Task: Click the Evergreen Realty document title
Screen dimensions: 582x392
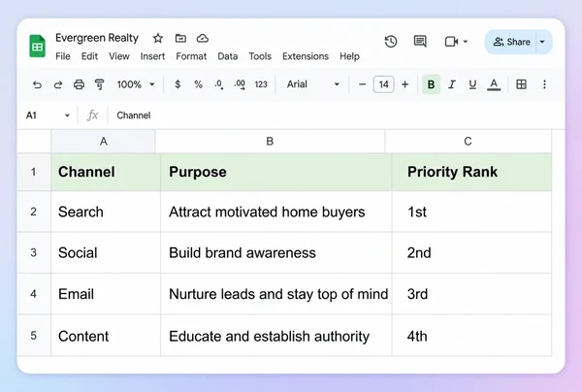Action: [x=97, y=38]
